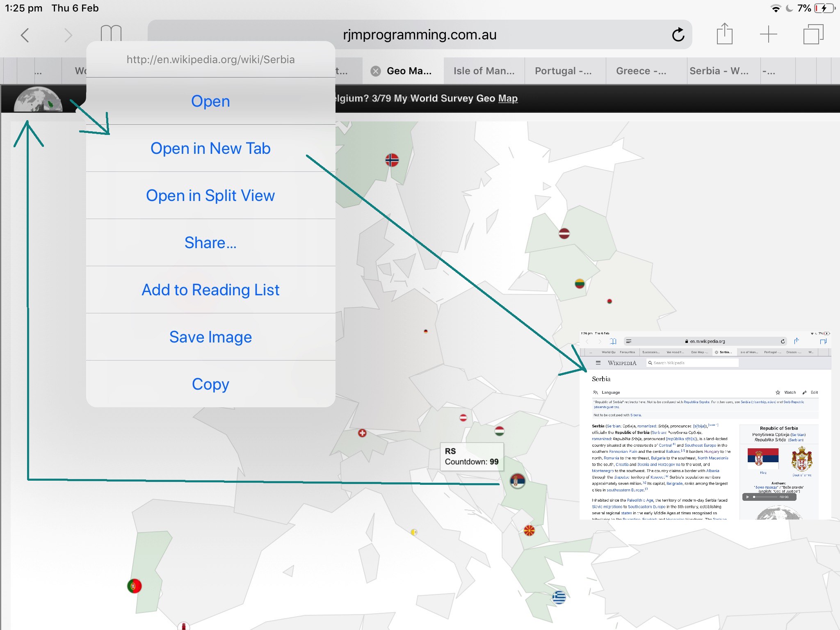Go back with Safari's back arrow
Screen dimensions: 840x630
pyautogui.click(x=25, y=35)
